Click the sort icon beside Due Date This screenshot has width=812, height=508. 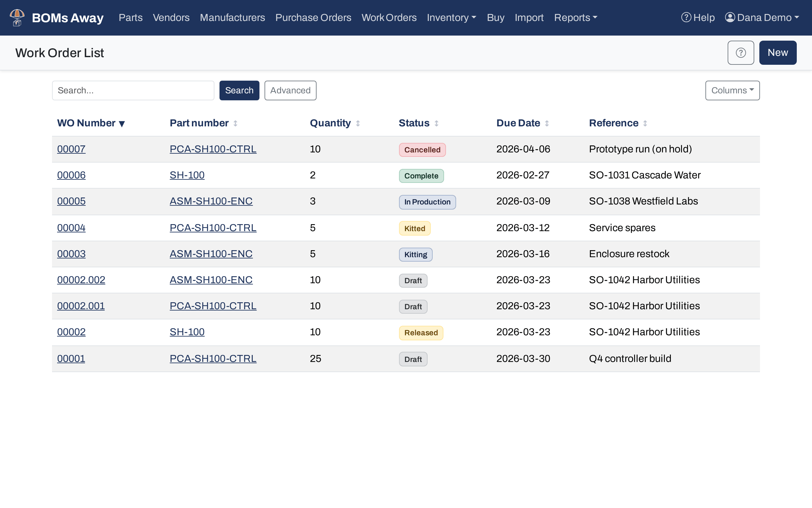click(x=547, y=123)
